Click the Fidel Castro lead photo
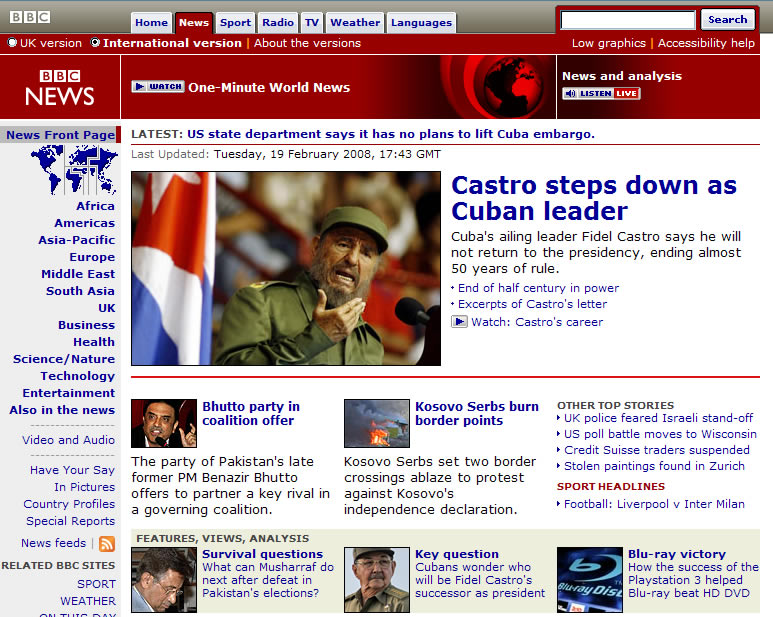773x617 pixels. tap(286, 269)
